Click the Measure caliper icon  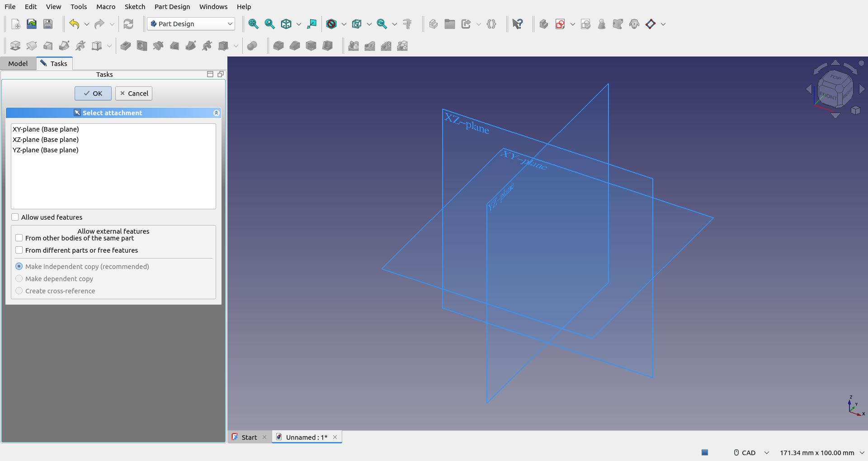pos(408,24)
